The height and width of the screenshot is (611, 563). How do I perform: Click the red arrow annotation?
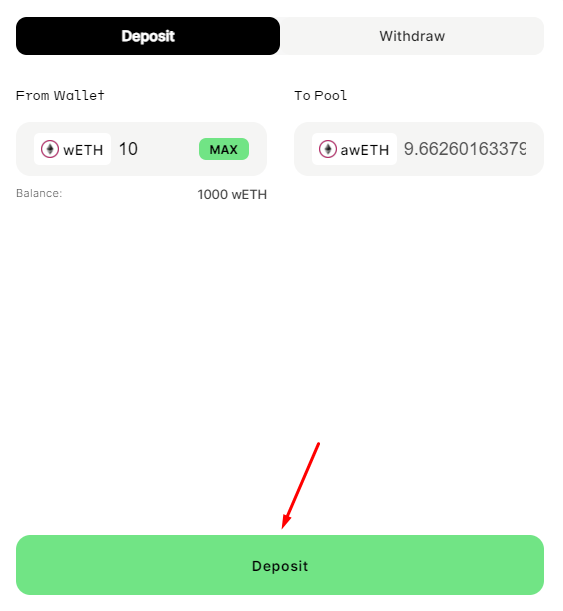coord(300,486)
